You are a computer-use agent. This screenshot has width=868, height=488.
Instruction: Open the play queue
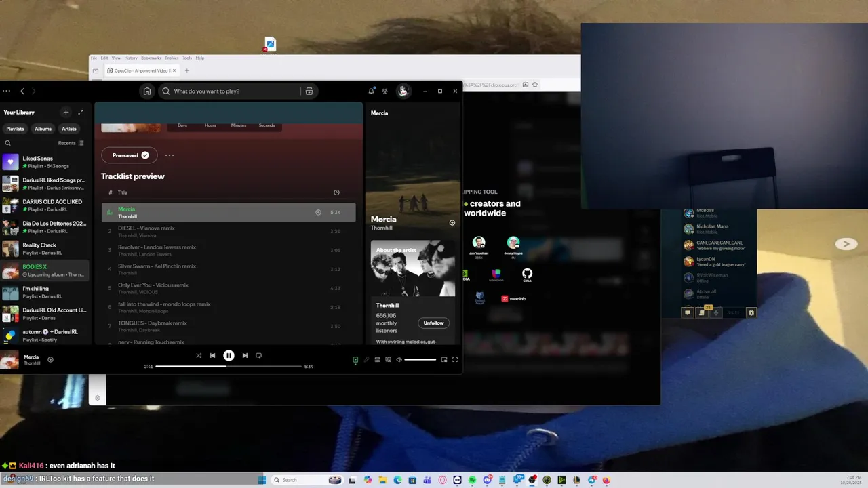click(x=377, y=360)
